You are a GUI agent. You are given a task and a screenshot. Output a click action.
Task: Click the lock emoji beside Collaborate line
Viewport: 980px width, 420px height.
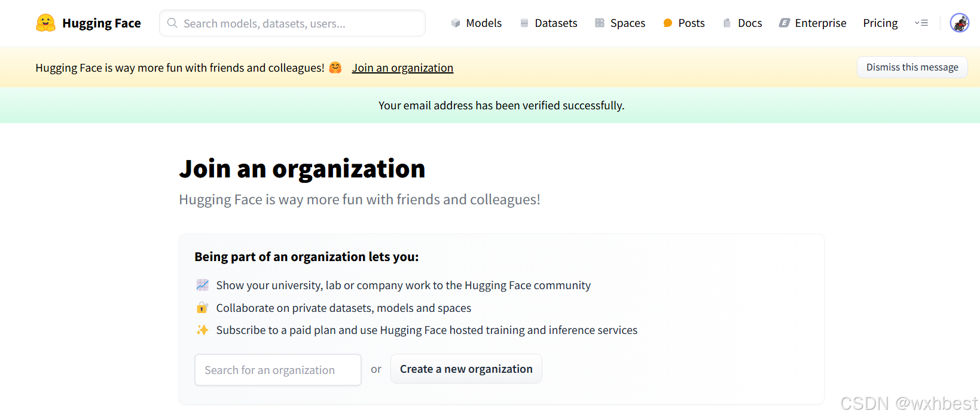pyautogui.click(x=203, y=308)
